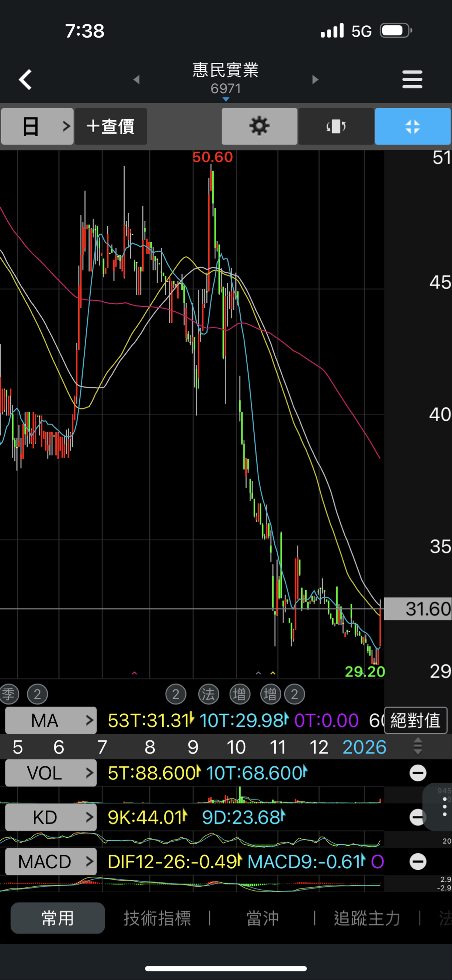Tap the battery status icon
The height and width of the screenshot is (980, 452).
[396, 31]
